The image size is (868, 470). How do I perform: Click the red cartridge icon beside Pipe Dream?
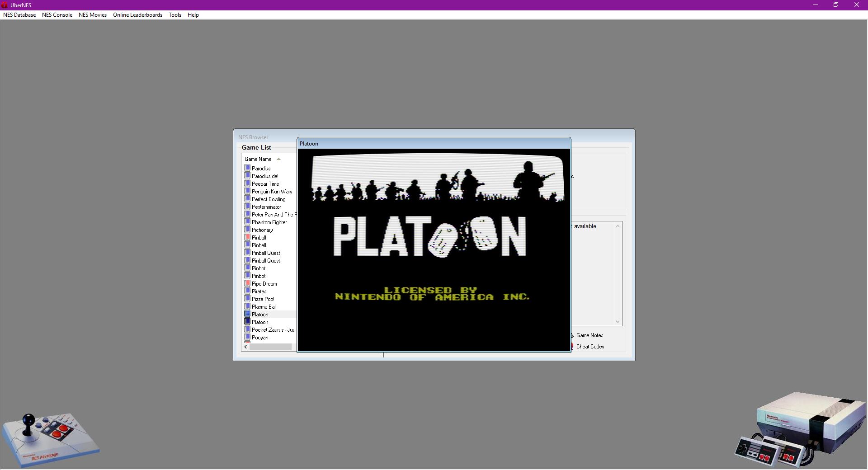[x=247, y=283]
